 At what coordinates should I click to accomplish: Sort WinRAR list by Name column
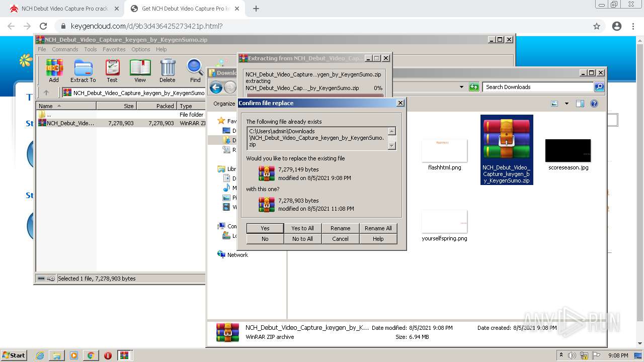point(66,106)
